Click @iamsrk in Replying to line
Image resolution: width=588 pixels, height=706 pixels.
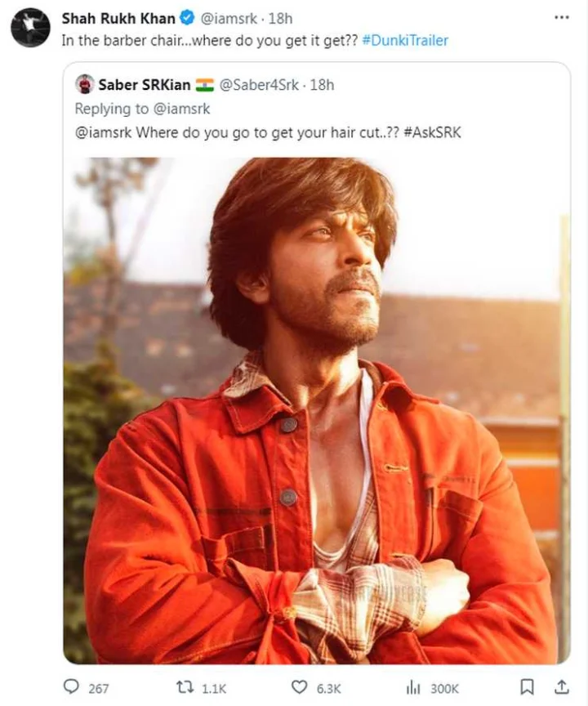(x=181, y=109)
